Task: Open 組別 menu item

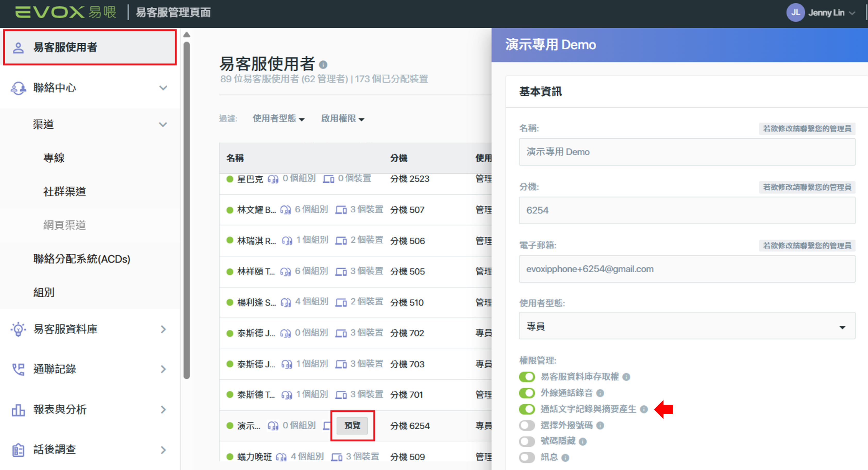Action: (x=44, y=292)
